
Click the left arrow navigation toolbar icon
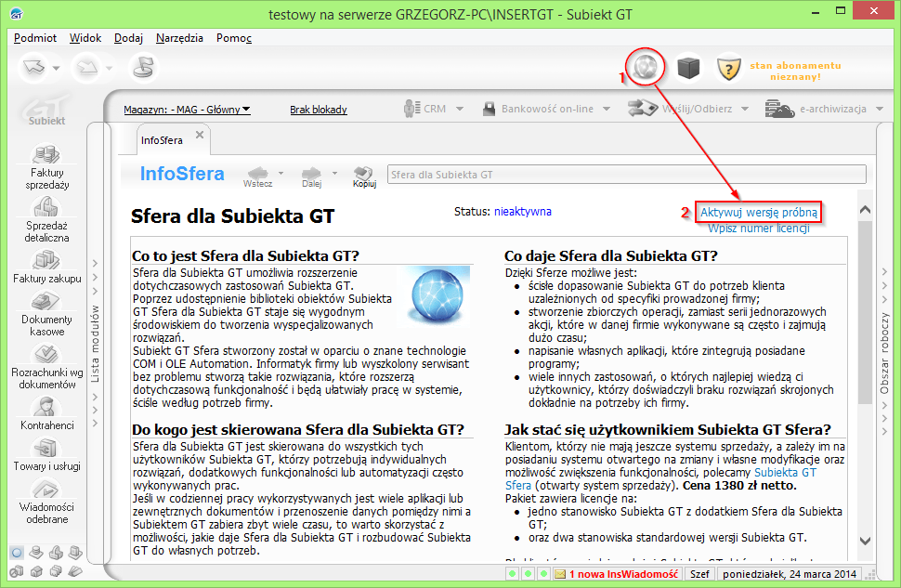[33, 67]
